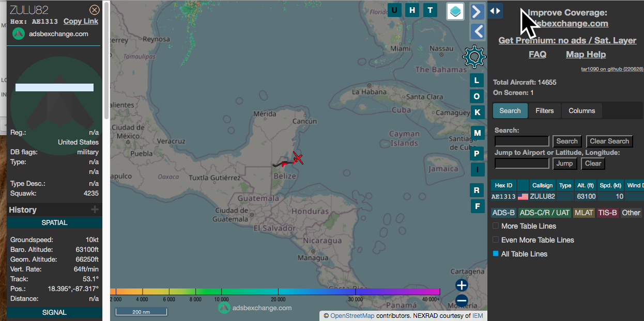Switch to the Search tab
644x321 pixels.
click(510, 110)
